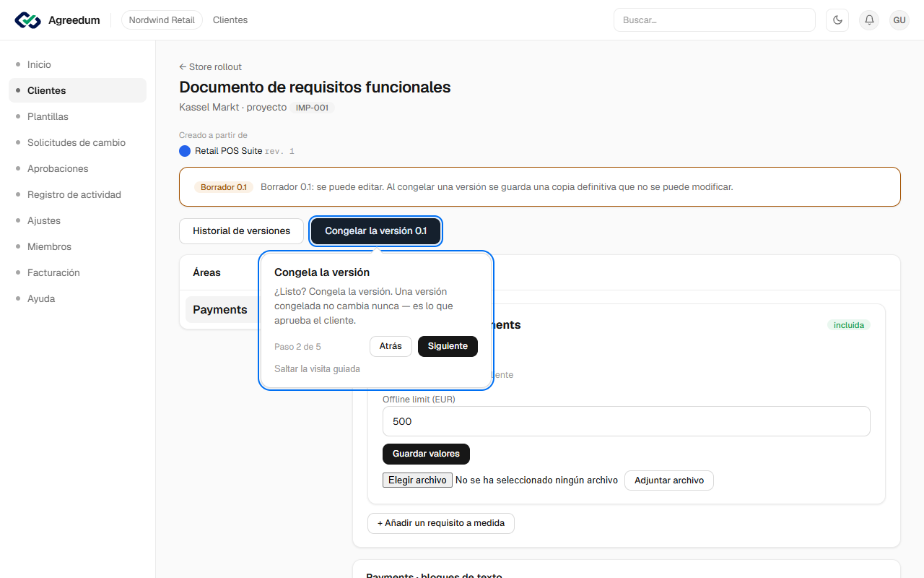Viewport: 924px width, 578px height.
Task: Open Facturación in sidebar
Action: 77,272
